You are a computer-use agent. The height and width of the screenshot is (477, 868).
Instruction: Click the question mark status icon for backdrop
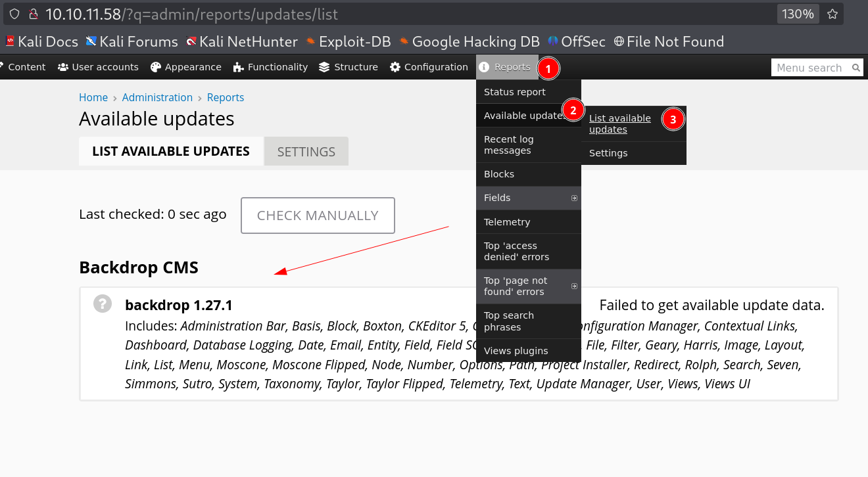[x=103, y=304]
